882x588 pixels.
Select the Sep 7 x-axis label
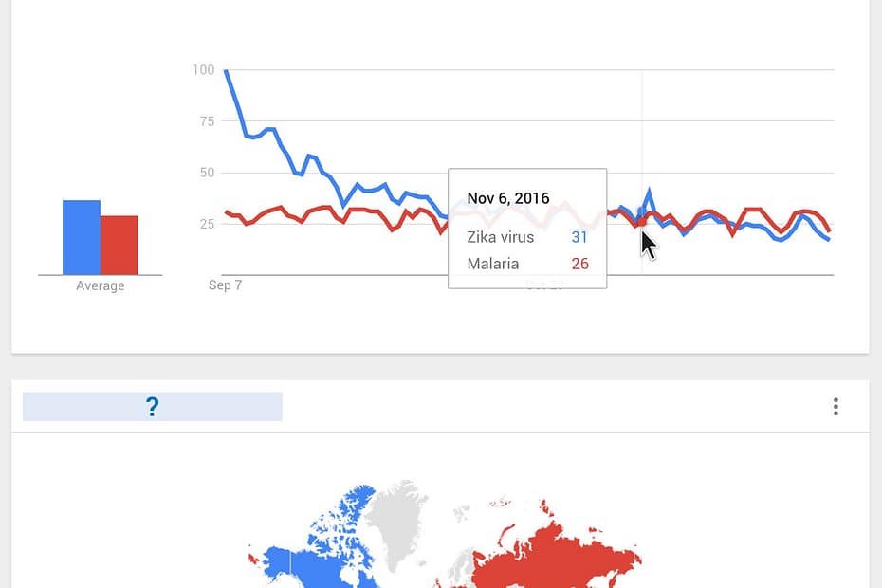pos(226,285)
